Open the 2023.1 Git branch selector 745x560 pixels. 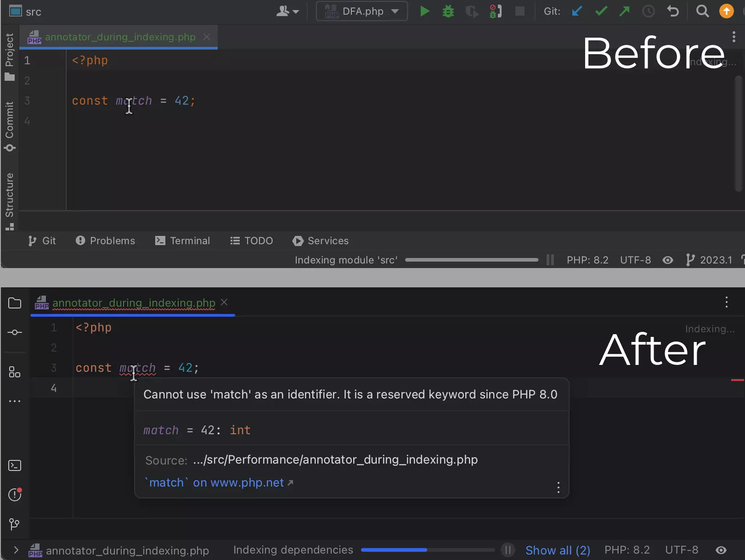pos(710,260)
